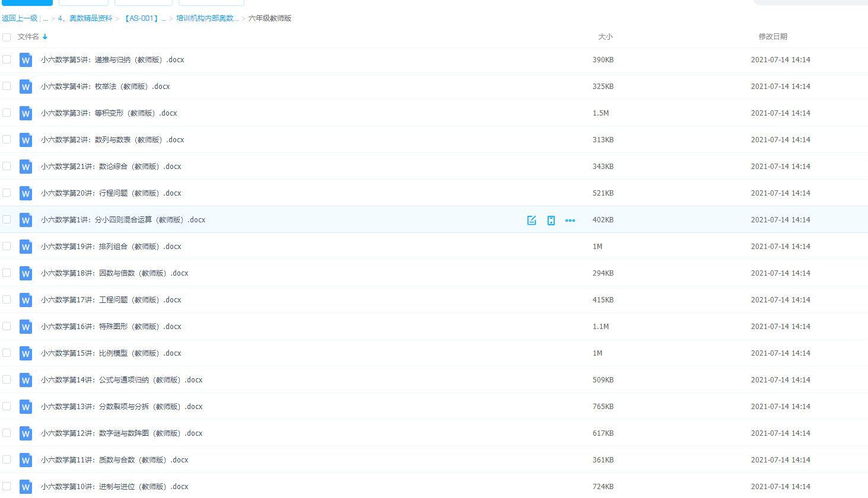Check the box for 第4讲 枚举法 file
This screenshot has height=498, width=868.
tap(7, 86)
